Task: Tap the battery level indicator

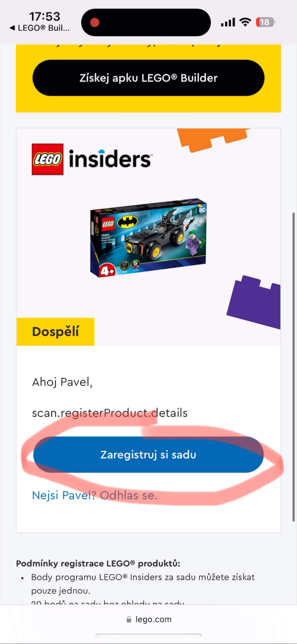Action: pyautogui.click(x=266, y=22)
